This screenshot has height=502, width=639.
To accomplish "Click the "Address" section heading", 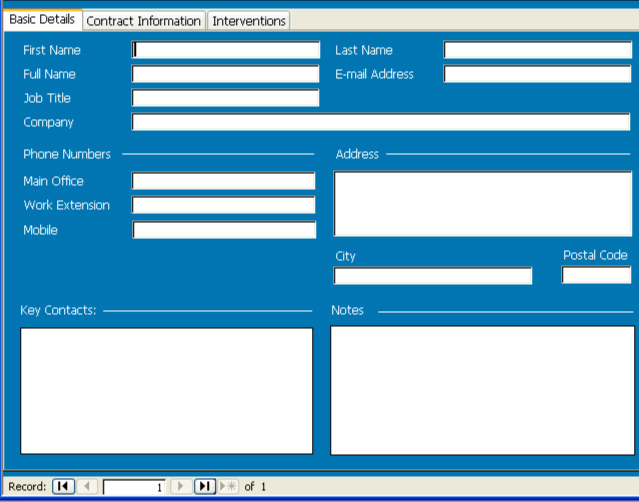I will 357,154.
